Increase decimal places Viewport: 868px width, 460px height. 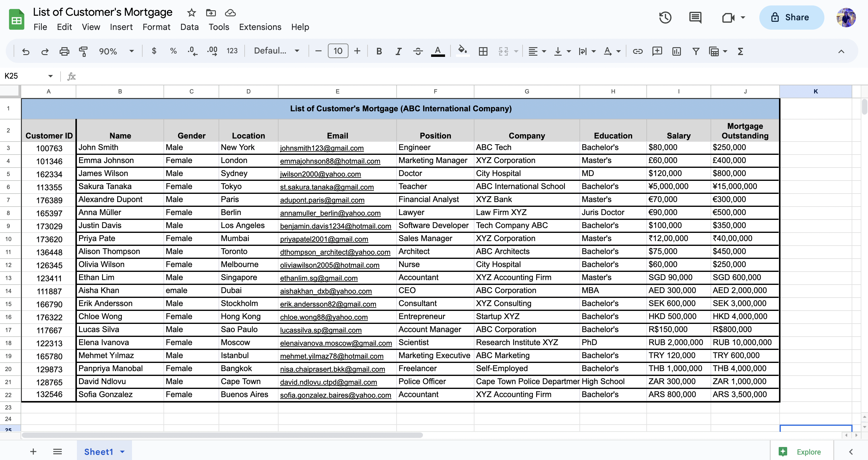(213, 51)
